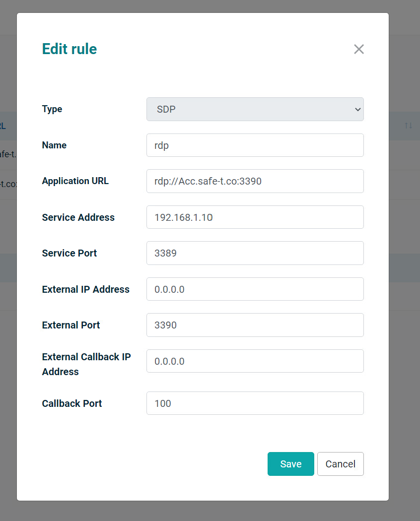Click into the Service Port input box
420x521 pixels.
coord(255,253)
